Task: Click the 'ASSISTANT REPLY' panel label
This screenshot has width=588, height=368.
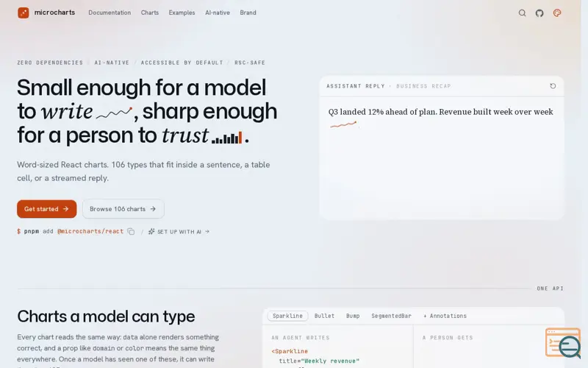Action: pyautogui.click(x=356, y=86)
